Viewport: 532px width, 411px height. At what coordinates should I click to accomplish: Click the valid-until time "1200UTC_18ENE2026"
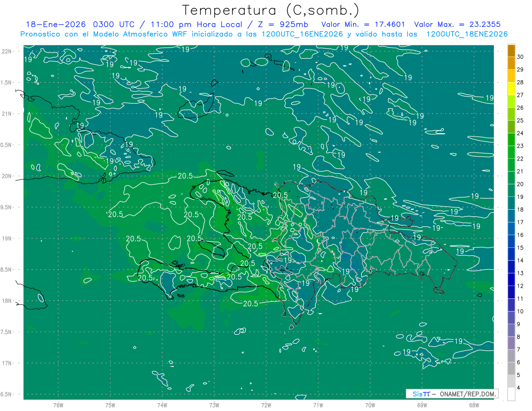[466, 34]
